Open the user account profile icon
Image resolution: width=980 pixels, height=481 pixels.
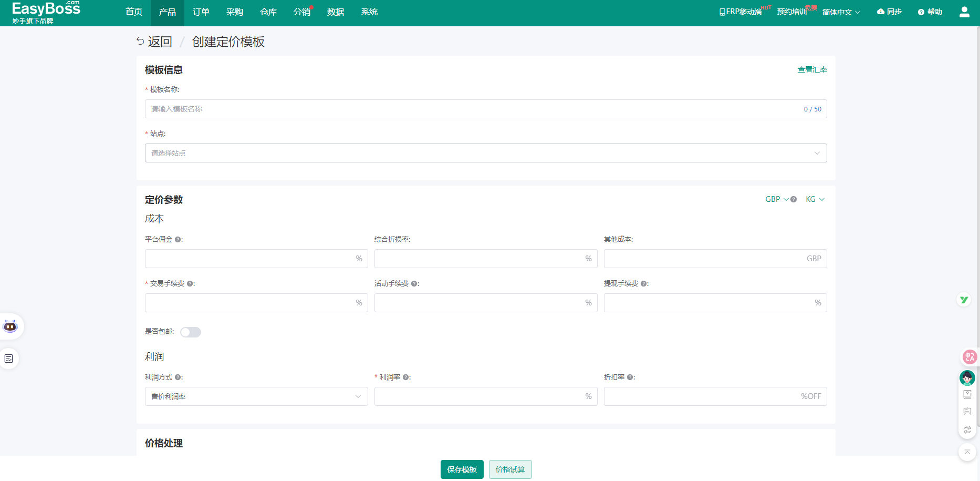(964, 12)
